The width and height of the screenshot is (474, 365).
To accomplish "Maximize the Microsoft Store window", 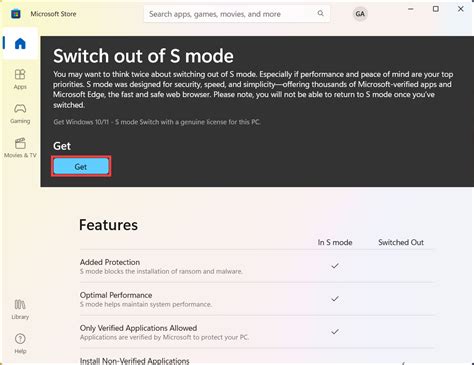I will click(436, 9).
